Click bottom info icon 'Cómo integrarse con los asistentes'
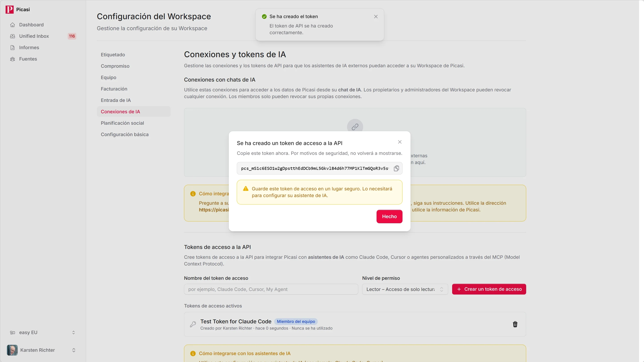 click(x=193, y=354)
